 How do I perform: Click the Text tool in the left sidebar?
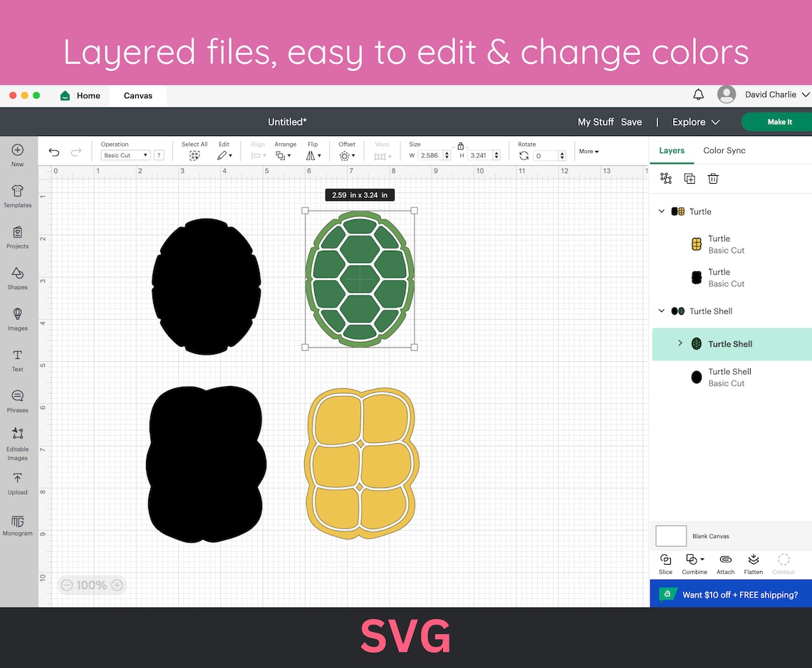[x=17, y=359]
